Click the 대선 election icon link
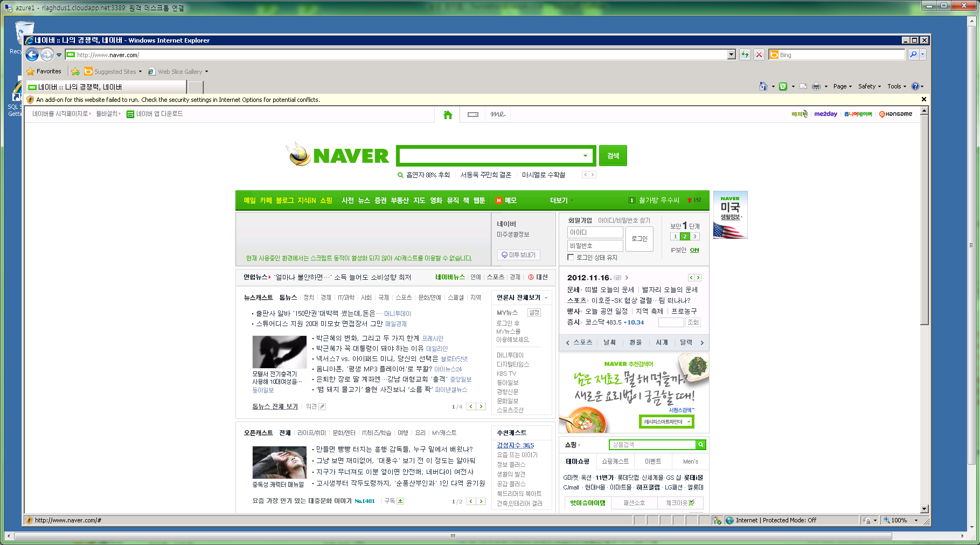Viewport: 980px width, 545px height. pos(538,277)
